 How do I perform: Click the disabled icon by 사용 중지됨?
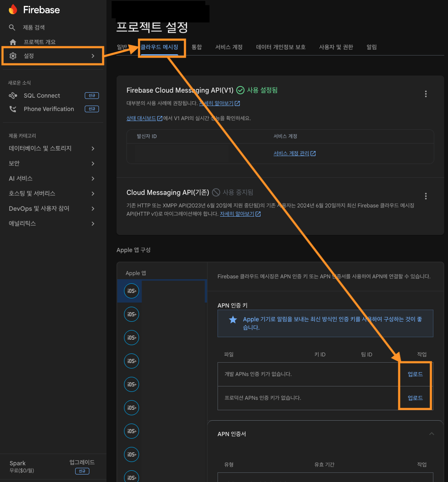[x=216, y=192]
